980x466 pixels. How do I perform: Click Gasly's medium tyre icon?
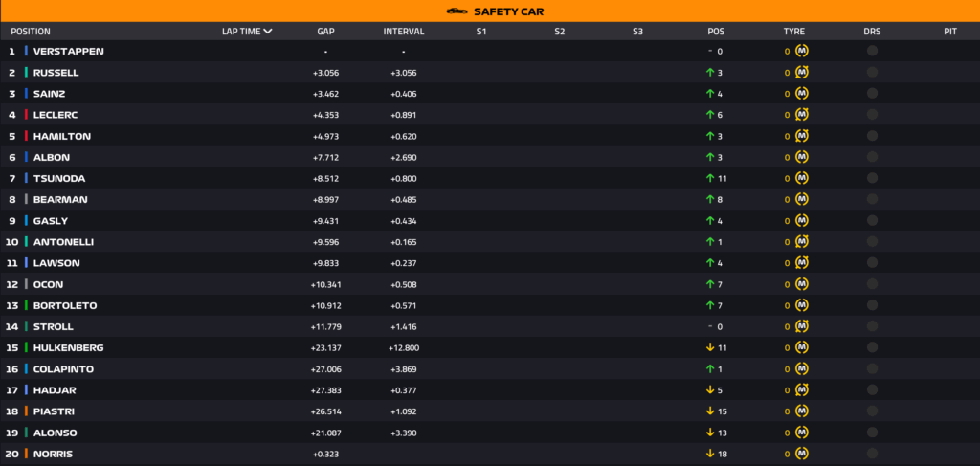click(801, 221)
